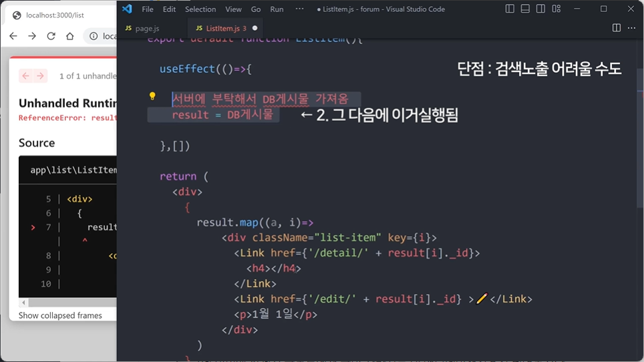Show previous error in the overlay
This screenshot has height=362, width=644.
click(26, 76)
